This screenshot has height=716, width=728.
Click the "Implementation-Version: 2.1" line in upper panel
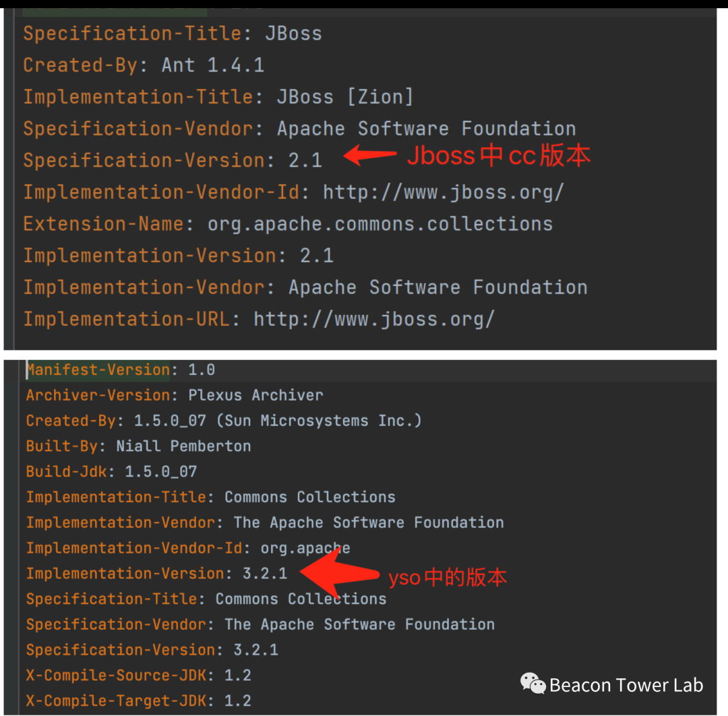click(x=178, y=256)
